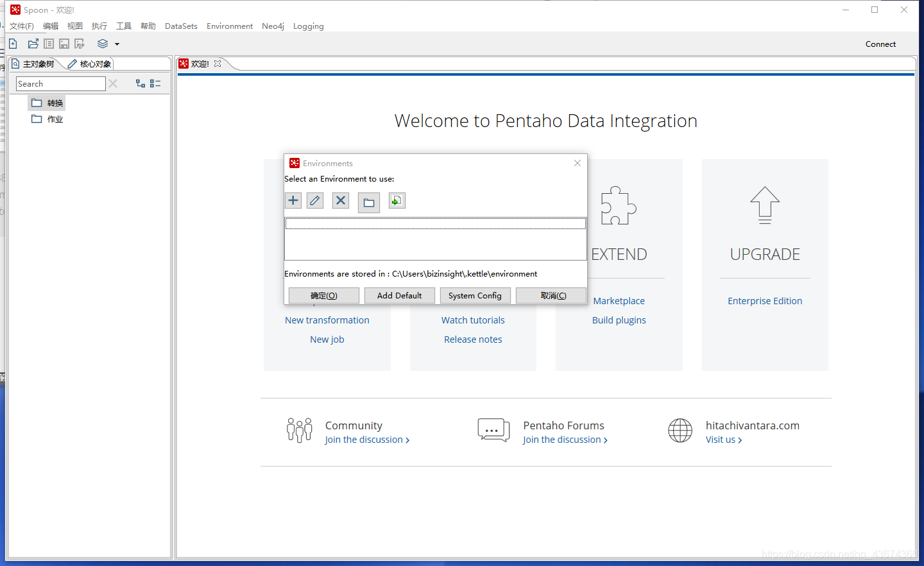
Task: Click the Perspectives layers icon
Action: (x=103, y=44)
